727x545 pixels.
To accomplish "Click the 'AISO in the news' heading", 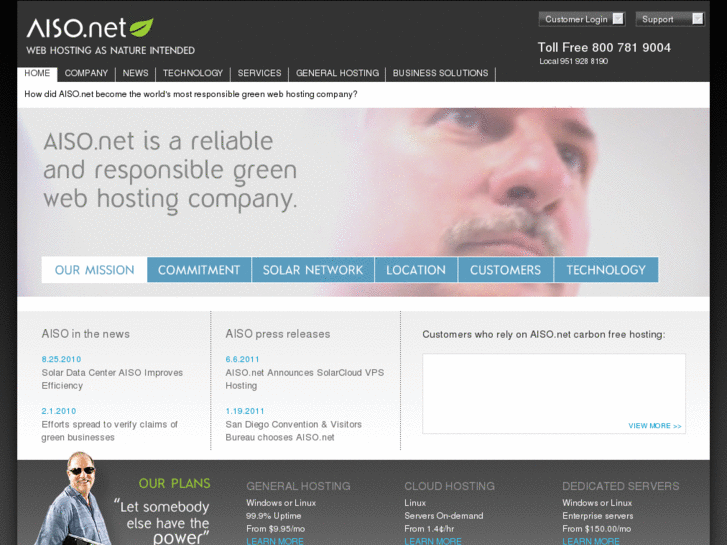I will pyautogui.click(x=86, y=334).
